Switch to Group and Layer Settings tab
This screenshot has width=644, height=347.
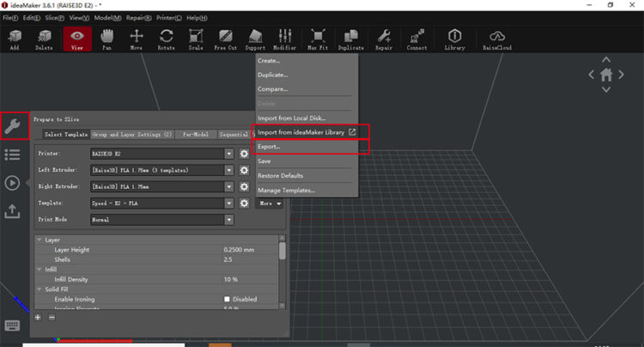click(x=132, y=134)
